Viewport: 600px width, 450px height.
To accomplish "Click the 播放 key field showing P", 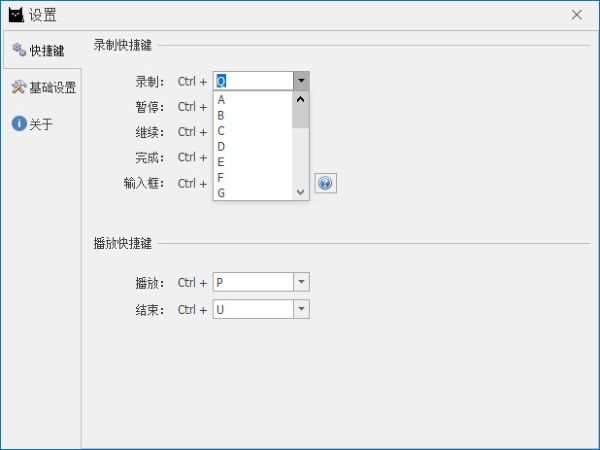I will [253, 283].
